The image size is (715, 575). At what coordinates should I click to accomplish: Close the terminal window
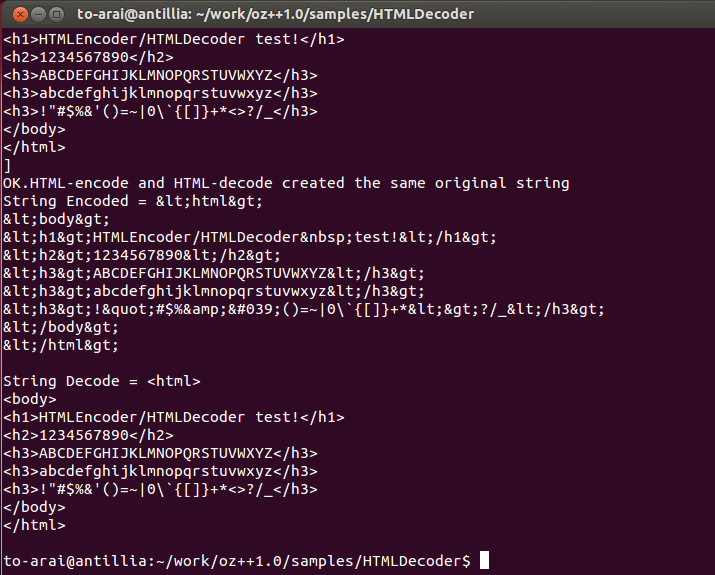pyautogui.click(x=20, y=15)
